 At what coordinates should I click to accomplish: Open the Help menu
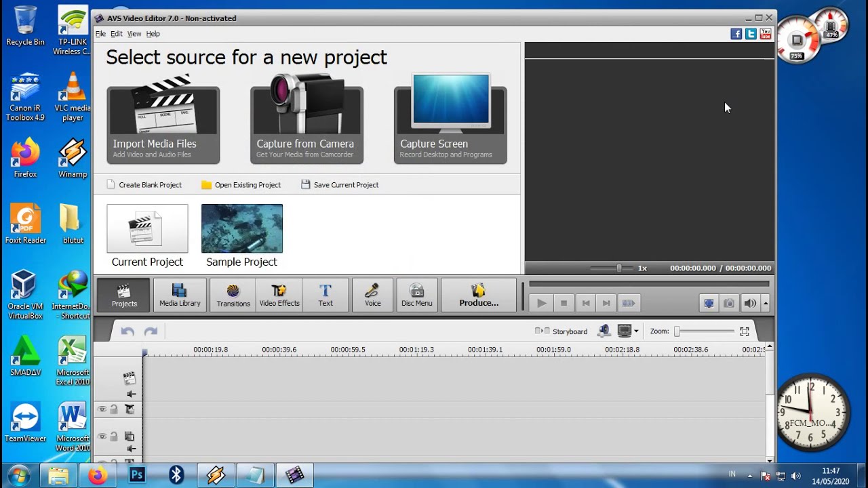click(153, 34)
